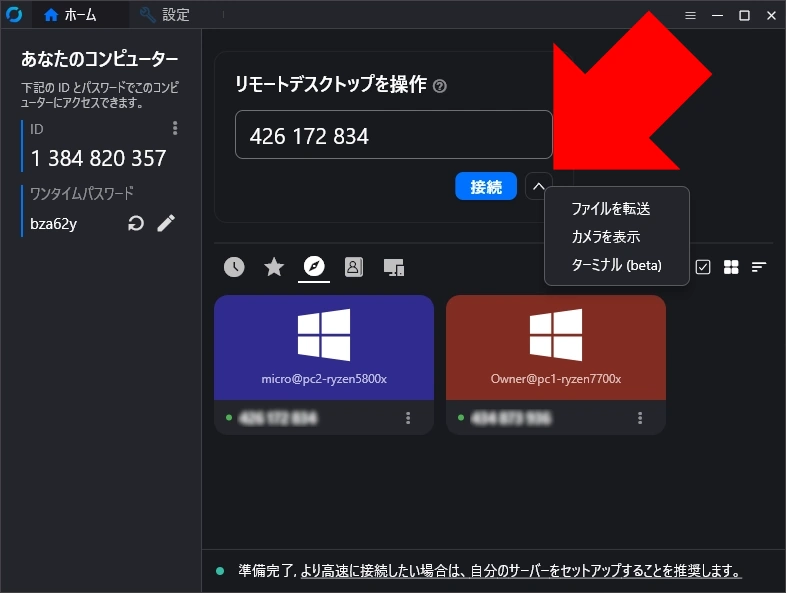Open the sort options icon
This screenshot has width=786, height=593.
click(x=759, y=267)
